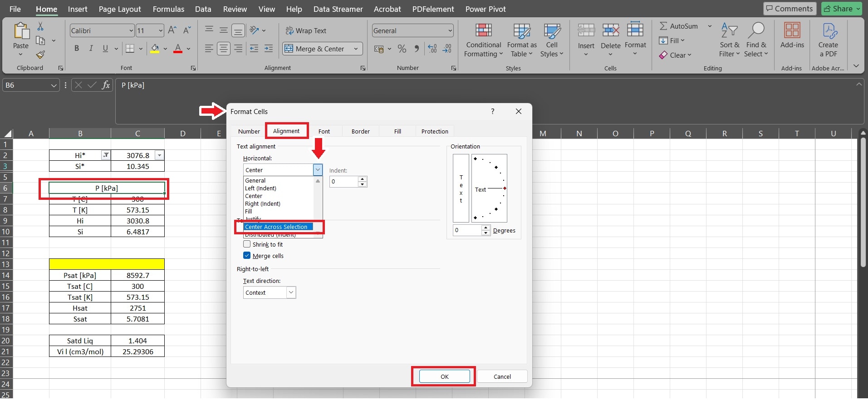The width and height of the screenshot is (868, 411).
Task: Open the Page Layout ribbon tab
Action: coord(120,9)
